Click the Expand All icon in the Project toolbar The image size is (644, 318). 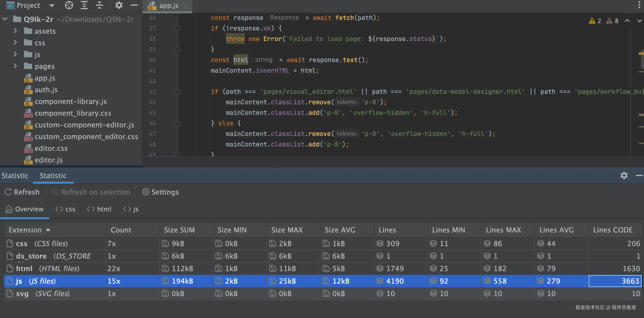click(84, 5)
